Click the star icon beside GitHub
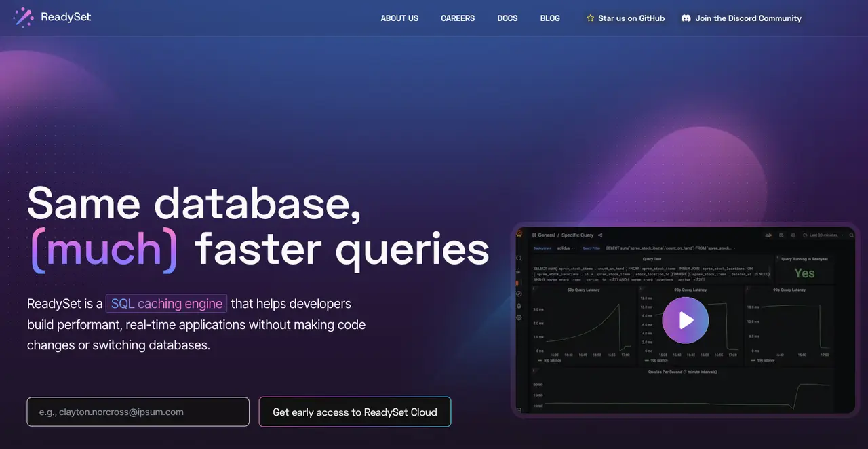The width and height of the screenshot is (868, 449). (590, 18)
